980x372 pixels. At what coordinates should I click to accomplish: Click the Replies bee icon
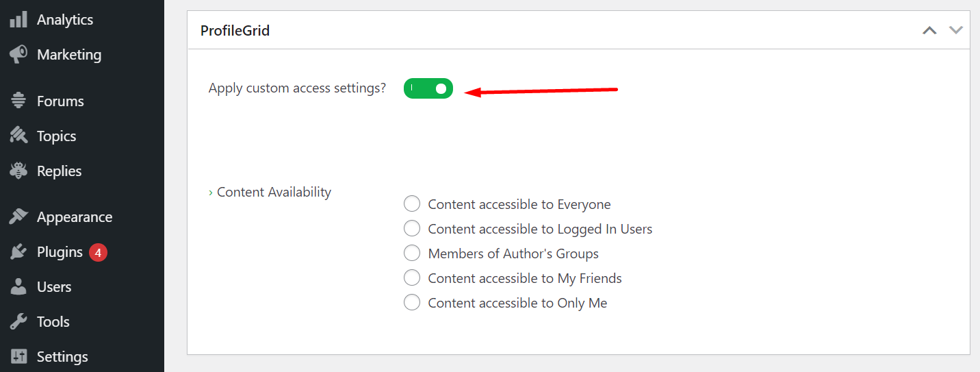coord(18,171)
